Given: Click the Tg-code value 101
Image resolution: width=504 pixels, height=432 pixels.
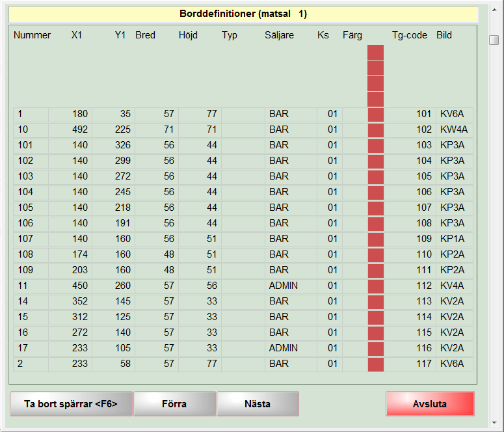Looking at the screenshot, I should coord(410,115).
